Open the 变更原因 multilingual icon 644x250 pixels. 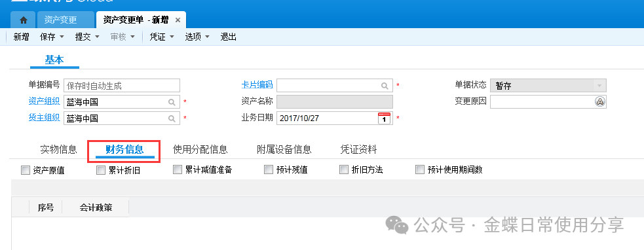[x=600, y=102]
